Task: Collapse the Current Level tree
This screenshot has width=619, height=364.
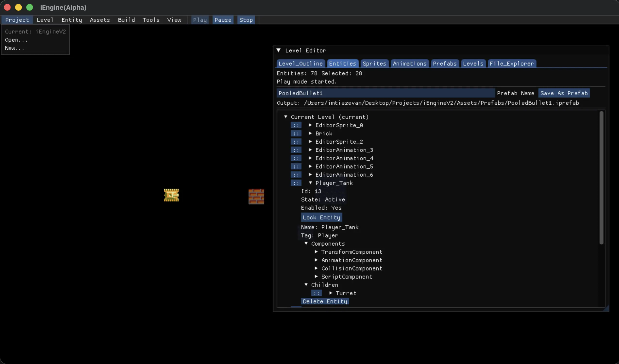Action: (286, 117)
